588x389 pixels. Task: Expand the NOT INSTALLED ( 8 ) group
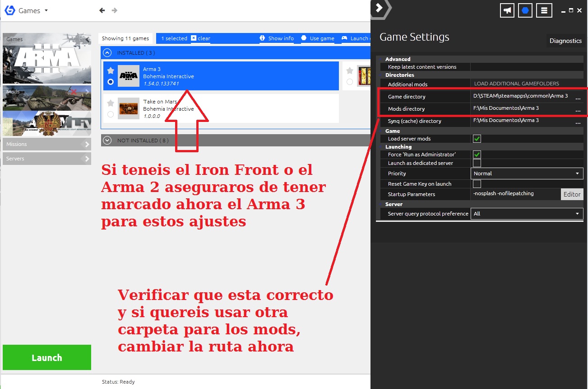pos(107,140)
